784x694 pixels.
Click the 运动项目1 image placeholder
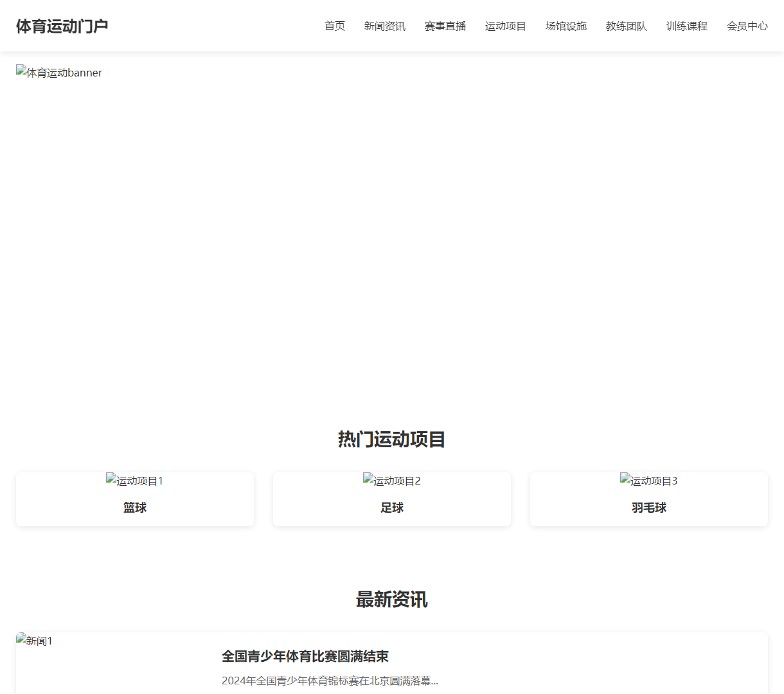[135, 480]
